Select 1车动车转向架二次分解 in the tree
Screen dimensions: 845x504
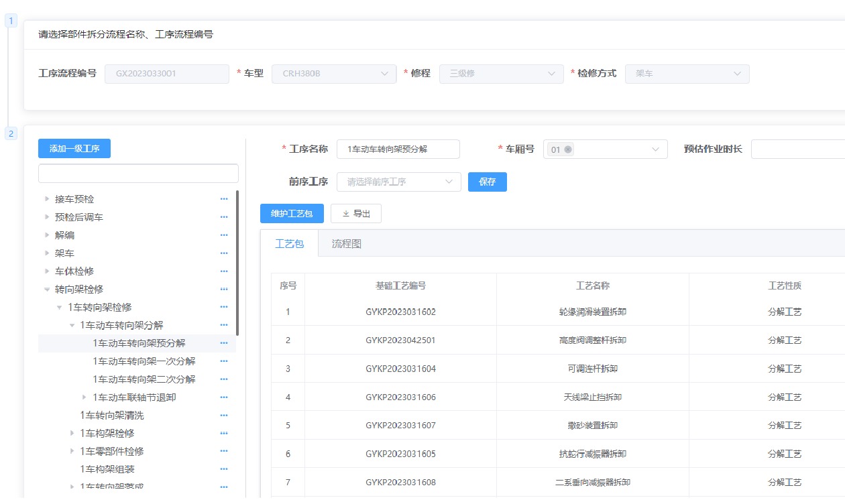click(x=144, y=379)
